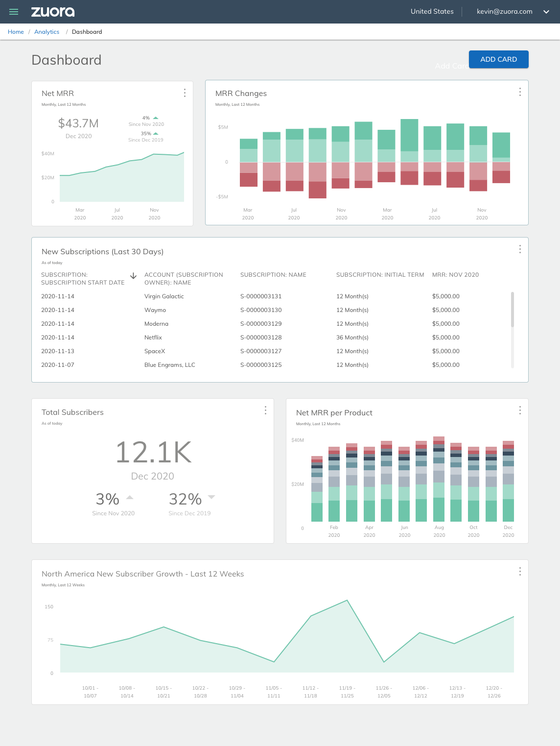560x746 pixels.
Task: Go to Home breadcrumb link
Action: (x=16, y=32)
